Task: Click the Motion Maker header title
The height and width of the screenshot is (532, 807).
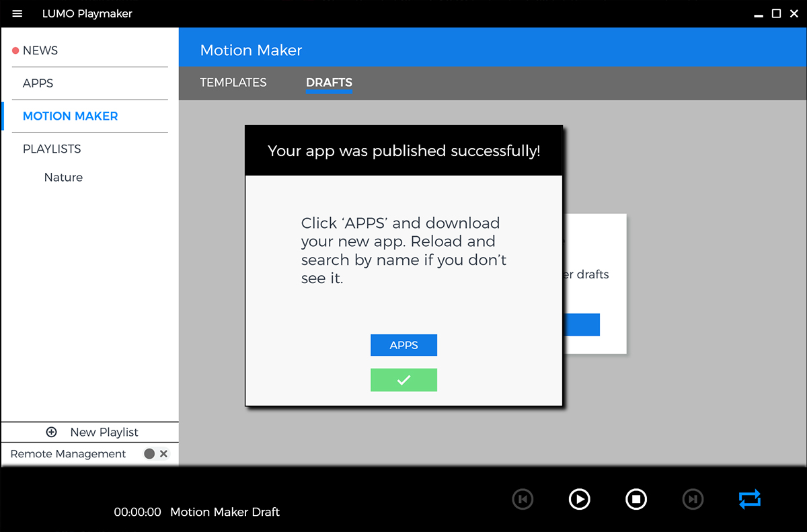Action: pyautogui.click(x=251, y=50)
